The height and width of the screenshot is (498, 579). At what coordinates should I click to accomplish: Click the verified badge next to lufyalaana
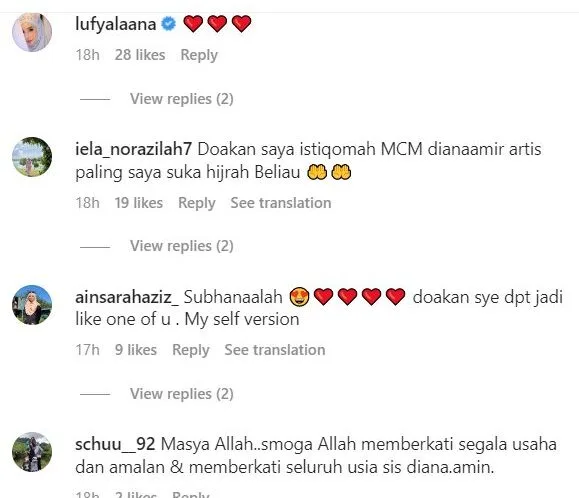click(169, 24)
